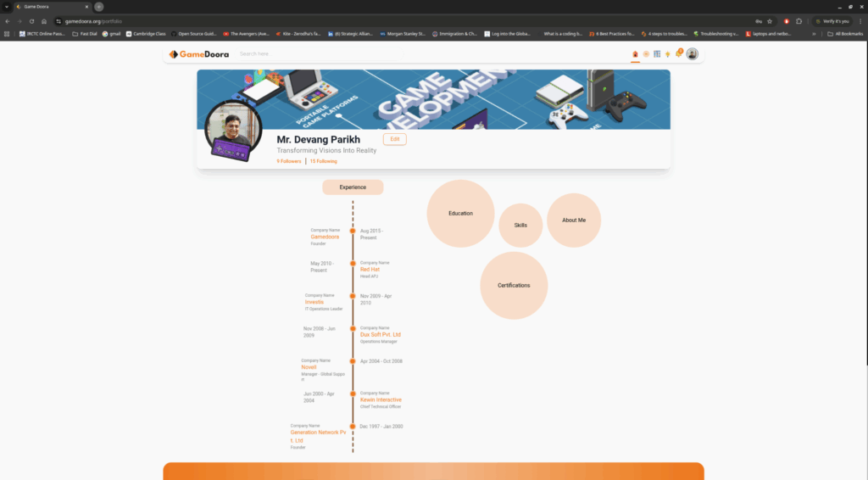Open the Certifications bubble
This screenshot has height=480, width=868.
coord(514,286)
